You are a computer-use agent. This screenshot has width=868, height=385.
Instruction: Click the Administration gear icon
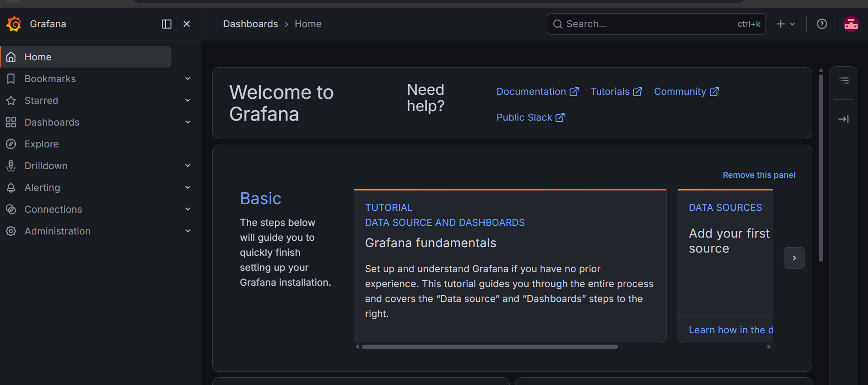11,231
